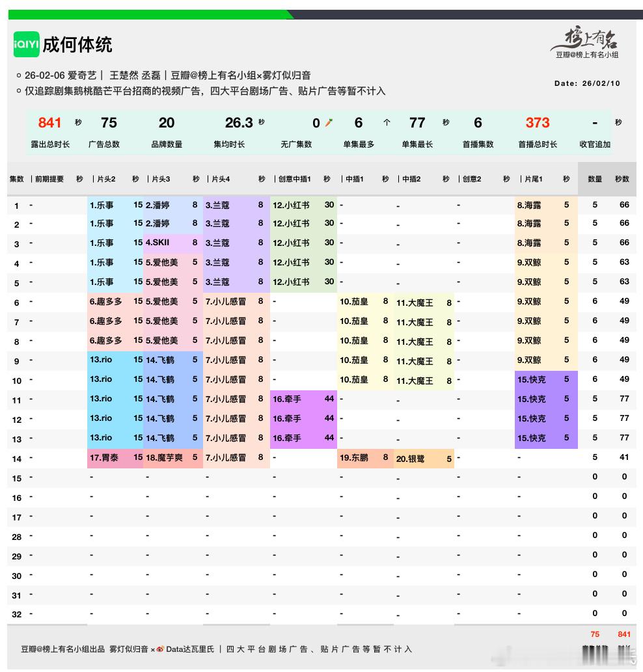Click the 小红书 creative mid-roll cell in episode 2

tap(303, 224)
